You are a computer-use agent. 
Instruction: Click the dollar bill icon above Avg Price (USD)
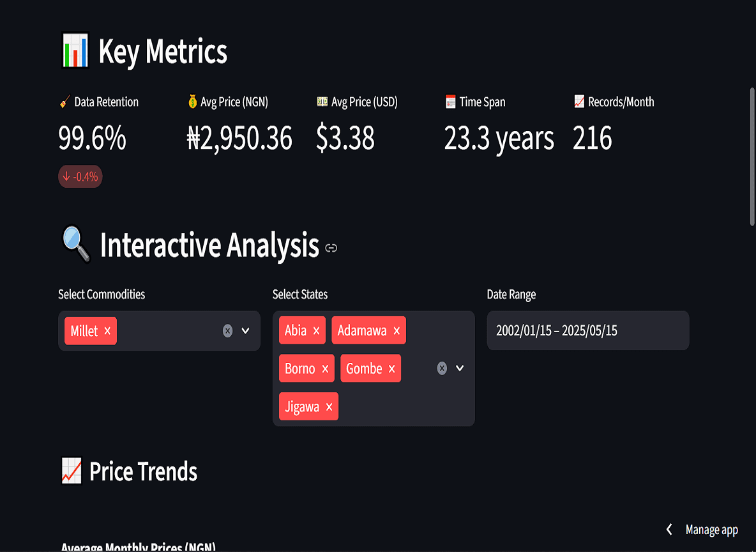pyautogui.click(x=323, y=101)
